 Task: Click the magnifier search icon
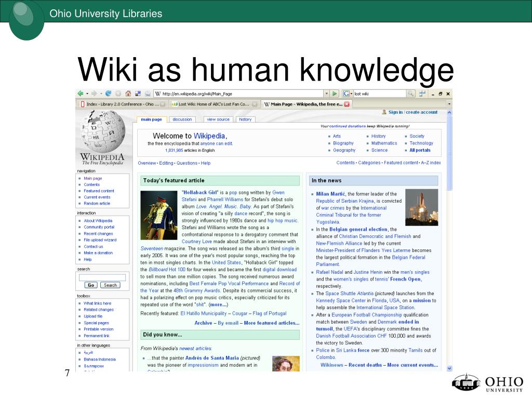[410, 94]
